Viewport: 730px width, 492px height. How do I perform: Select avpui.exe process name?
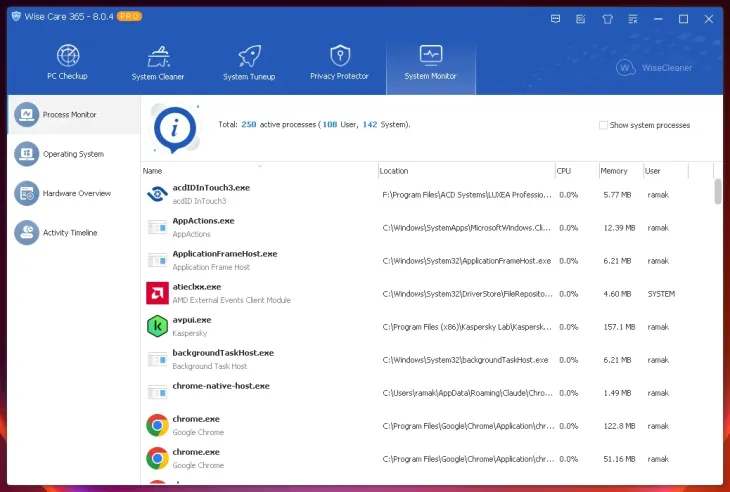point(192,320)
